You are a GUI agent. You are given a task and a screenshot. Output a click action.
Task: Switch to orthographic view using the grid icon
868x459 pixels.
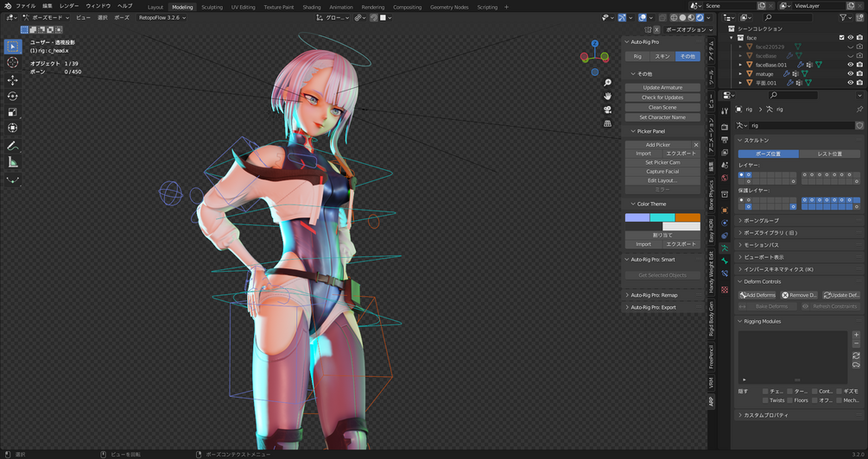click(607, 123)
